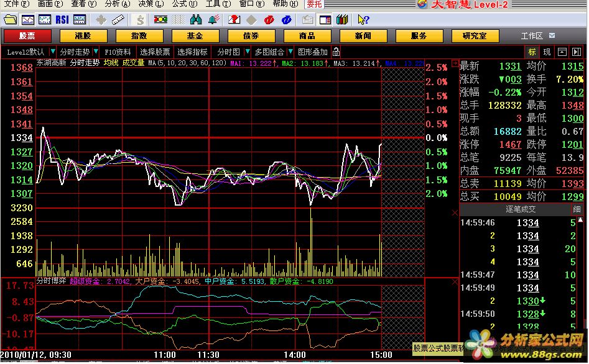Select the red 股票 tab

[x=27, y=35]
